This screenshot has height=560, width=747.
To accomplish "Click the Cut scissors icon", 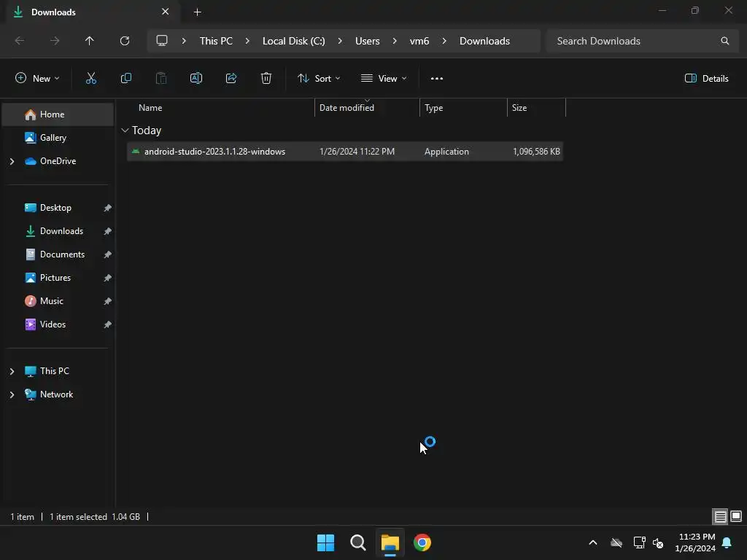I will click(90, 79).
